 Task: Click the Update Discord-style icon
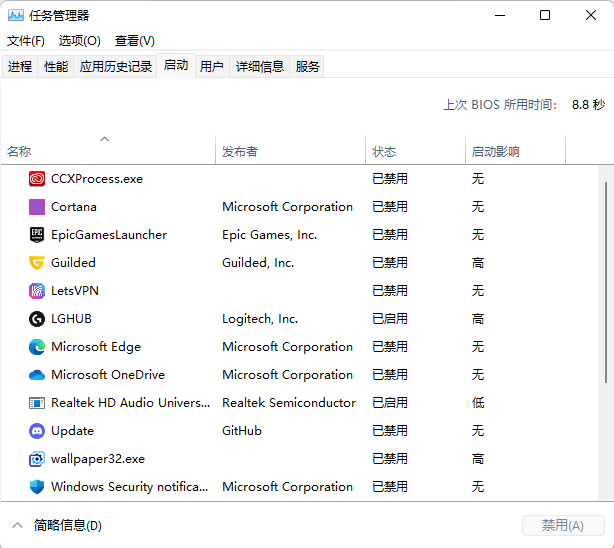pyautogui.click(x=37, y=431)
